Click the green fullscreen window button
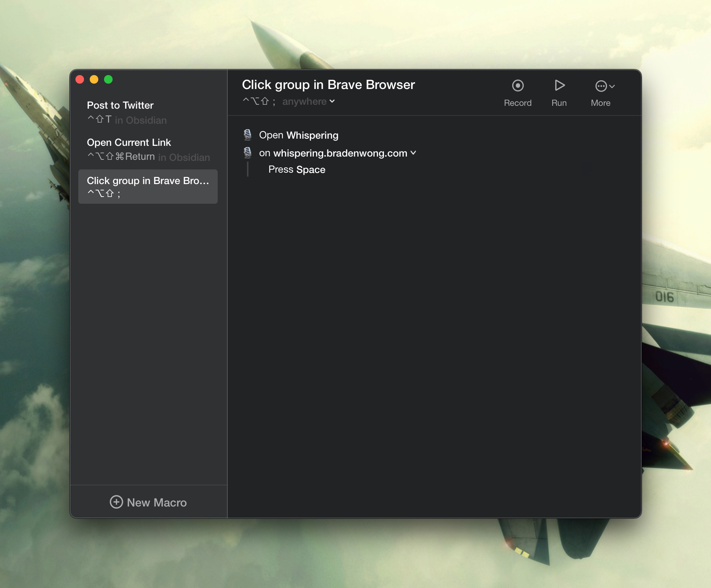 tap(108, 79)
